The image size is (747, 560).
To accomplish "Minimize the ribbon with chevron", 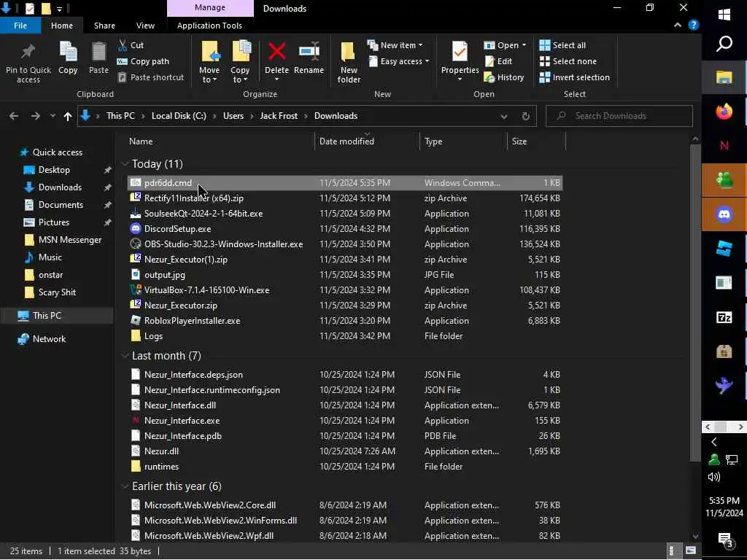I will coord(678,25).
